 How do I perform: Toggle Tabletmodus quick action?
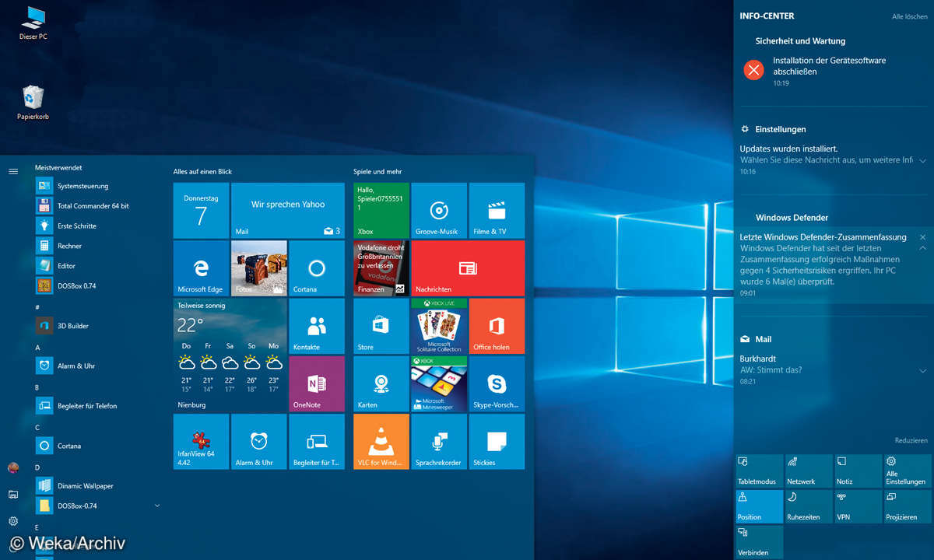(759, 471)
